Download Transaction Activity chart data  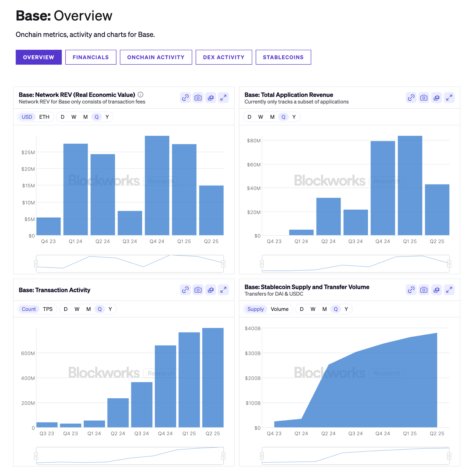[211, 290]
